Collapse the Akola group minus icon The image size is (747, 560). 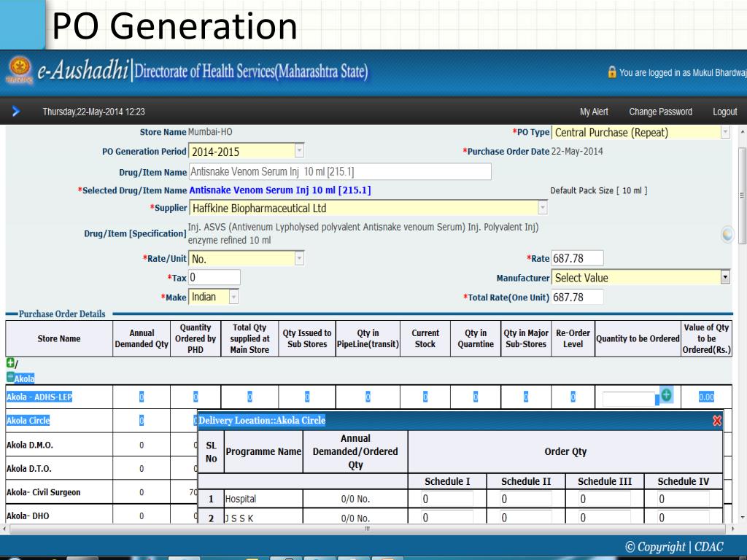10,378
